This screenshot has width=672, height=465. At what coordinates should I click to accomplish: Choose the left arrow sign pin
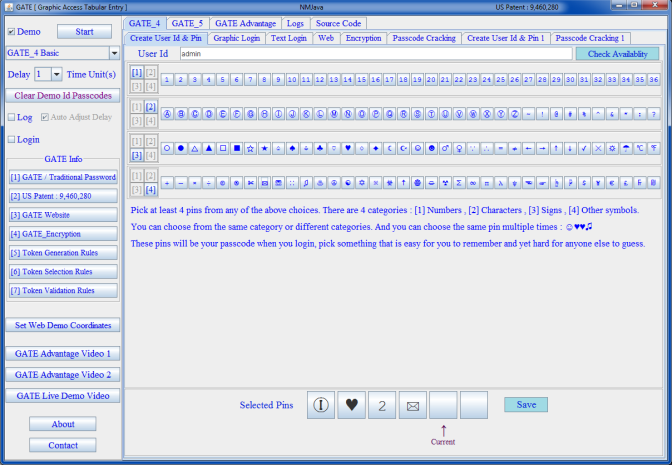[528, 148]
